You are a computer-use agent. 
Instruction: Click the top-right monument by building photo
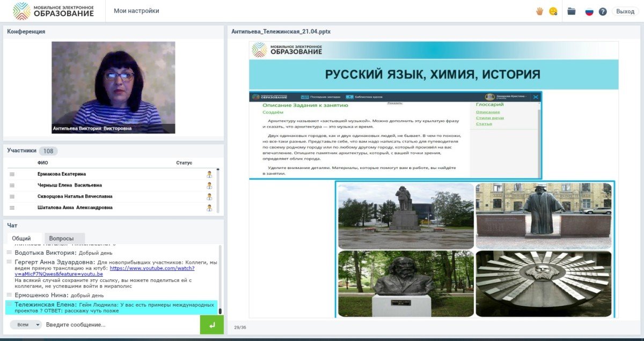click(x=544, y=216)
